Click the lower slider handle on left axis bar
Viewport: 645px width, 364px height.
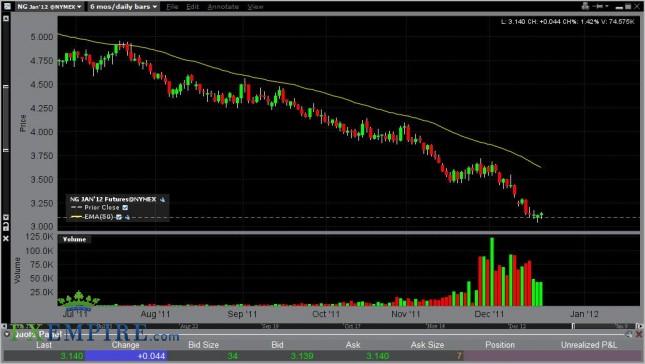coord(6,150)
